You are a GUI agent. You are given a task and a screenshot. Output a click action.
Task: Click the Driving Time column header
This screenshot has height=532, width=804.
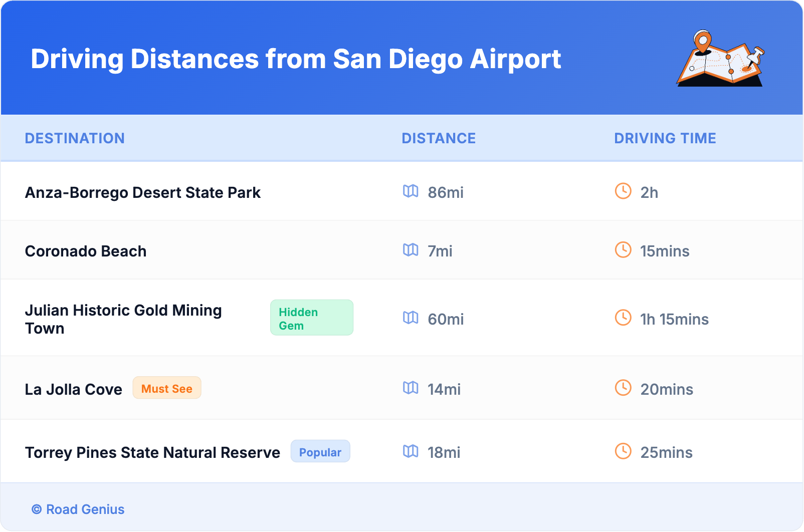(x=665, y=138)
